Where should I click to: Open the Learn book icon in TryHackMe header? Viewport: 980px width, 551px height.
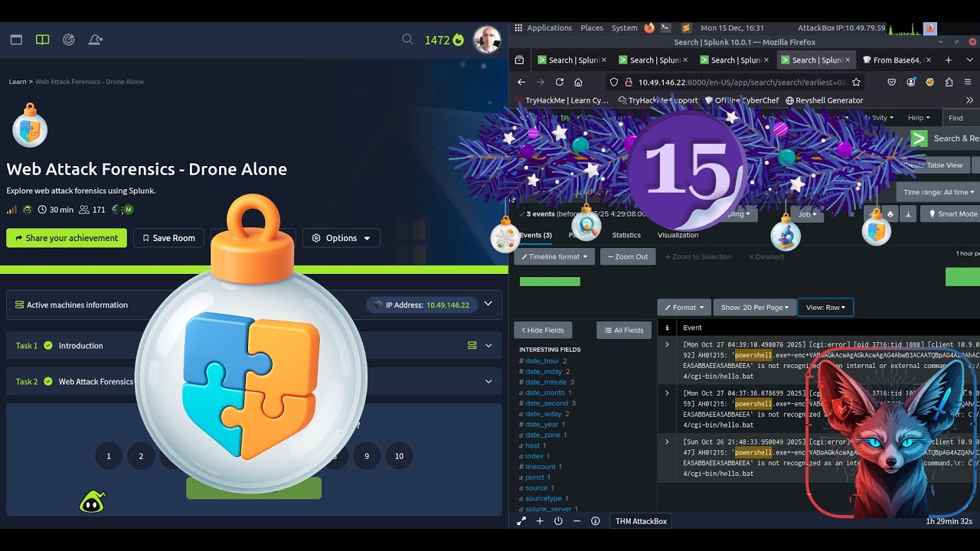coord(42,40)
